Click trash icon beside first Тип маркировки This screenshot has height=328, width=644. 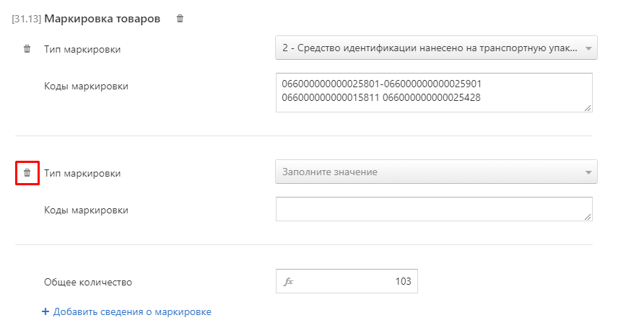tap(27, 49)
